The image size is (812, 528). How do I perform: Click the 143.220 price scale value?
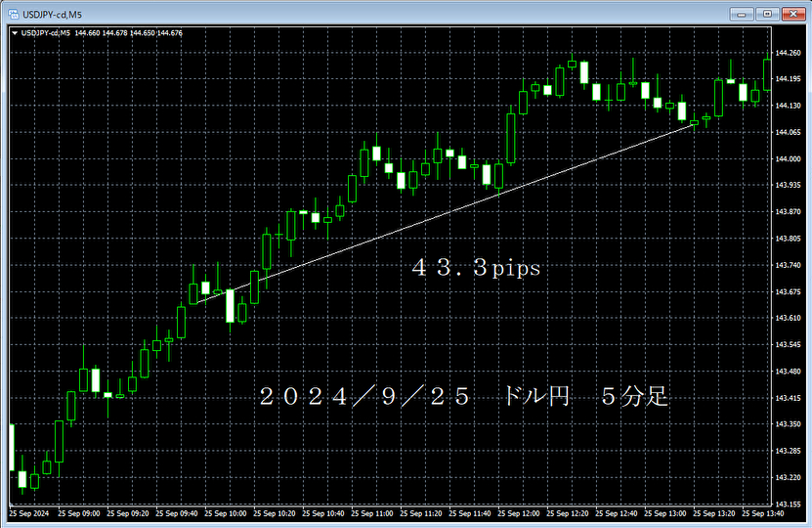tap(789, 477)
